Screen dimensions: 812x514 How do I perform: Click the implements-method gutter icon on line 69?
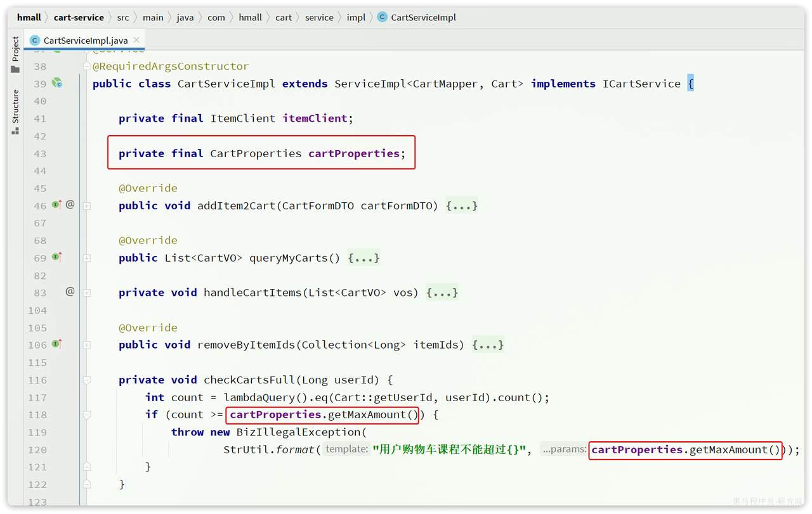pyautogui.click(x=57, y=257)
